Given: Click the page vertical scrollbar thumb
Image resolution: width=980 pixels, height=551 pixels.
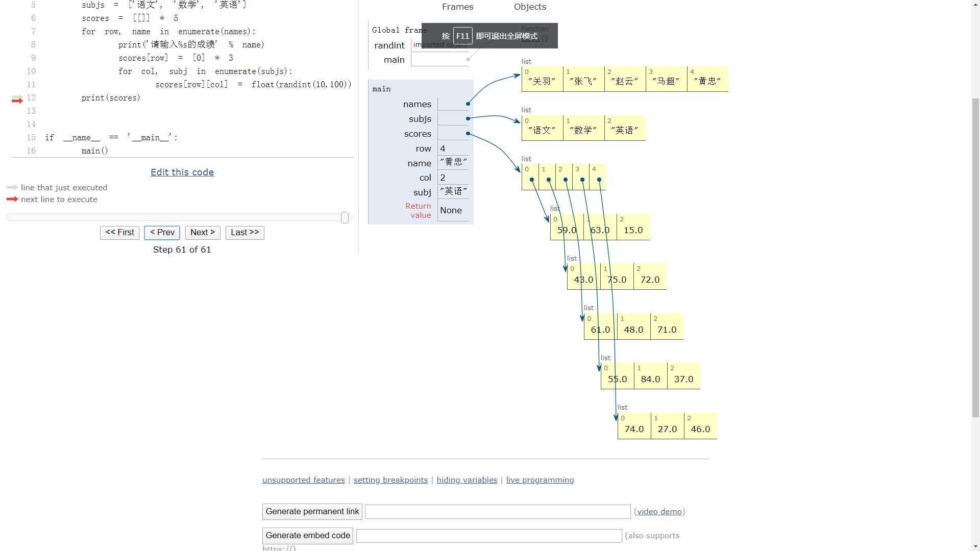Looking at the screenshot, I should click(975, 258).
